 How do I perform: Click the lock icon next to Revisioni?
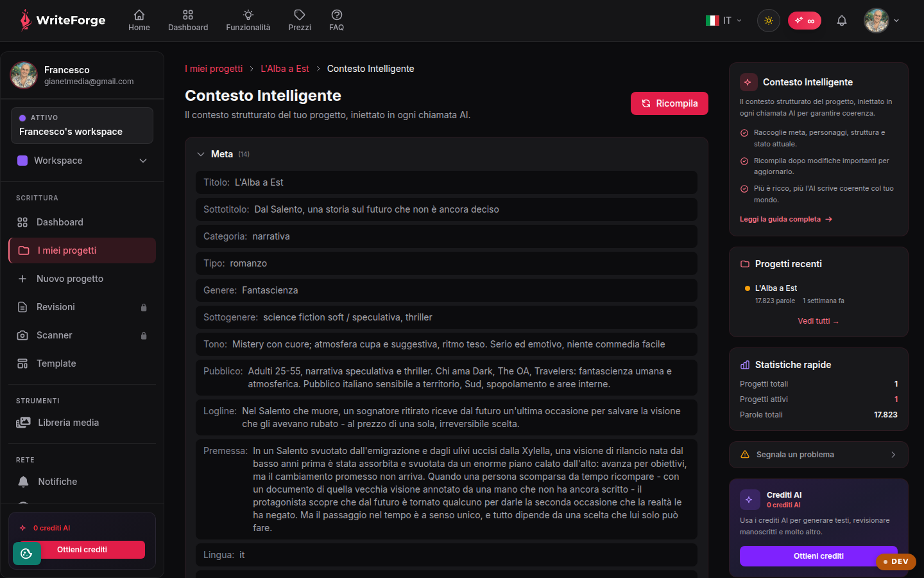(x=144, y=308)
